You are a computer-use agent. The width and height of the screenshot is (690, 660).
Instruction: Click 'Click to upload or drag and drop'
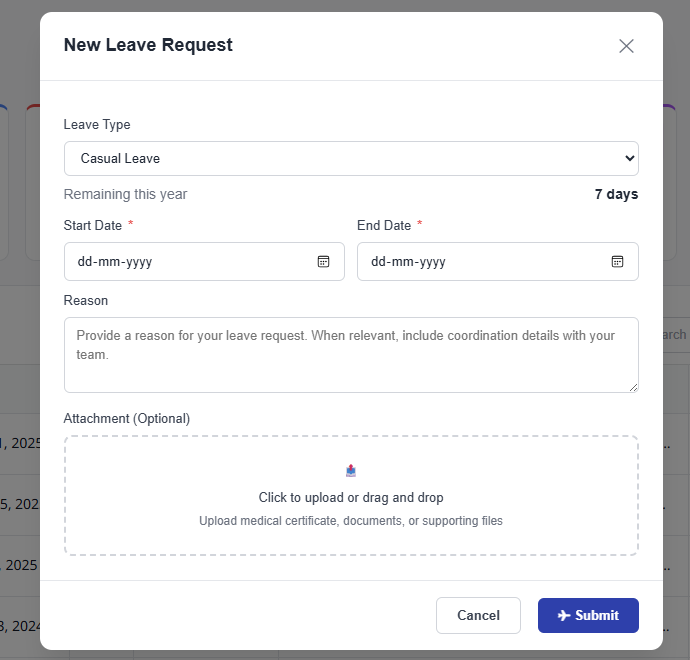coord(351,497)
